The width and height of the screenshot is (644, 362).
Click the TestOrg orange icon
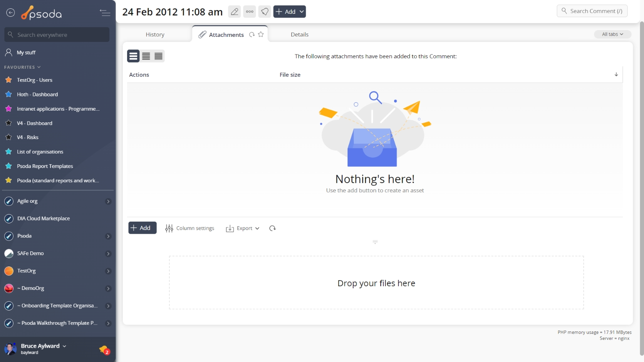click(9, 271)
